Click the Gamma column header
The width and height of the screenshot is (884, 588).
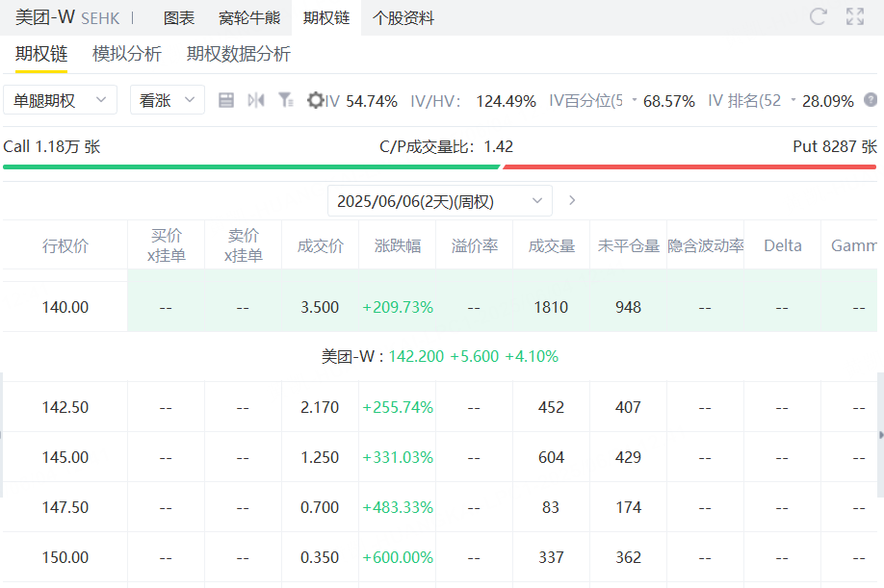853,245
